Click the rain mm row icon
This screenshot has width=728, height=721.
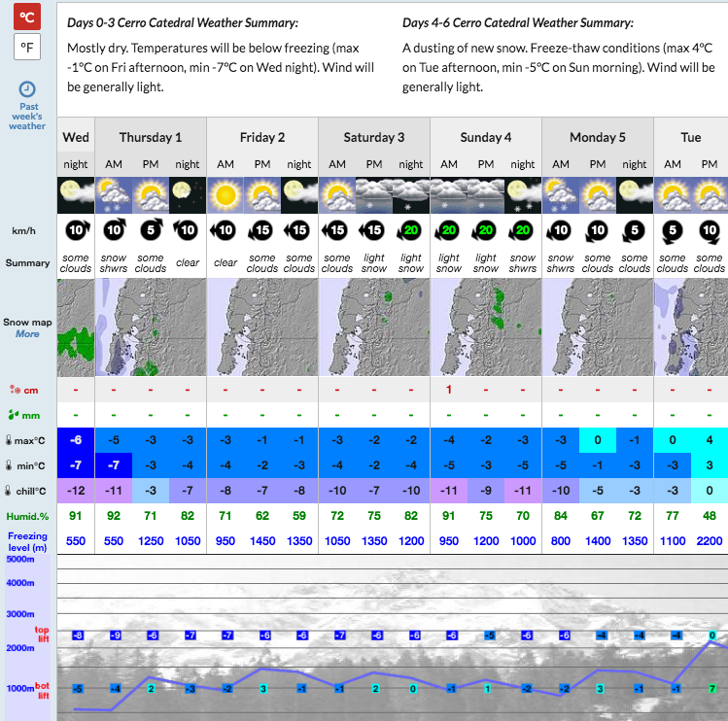click(14, 415)
